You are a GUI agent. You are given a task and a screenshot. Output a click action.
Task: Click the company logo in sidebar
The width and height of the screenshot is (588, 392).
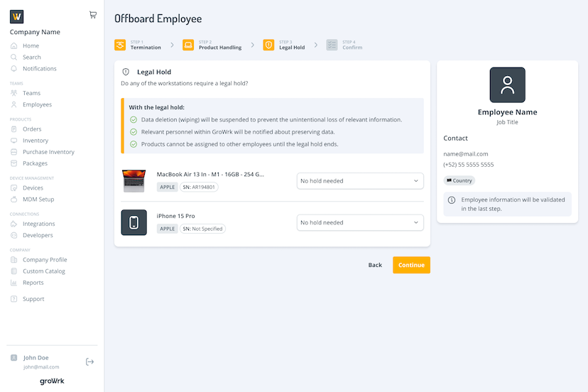pos(17,16)
